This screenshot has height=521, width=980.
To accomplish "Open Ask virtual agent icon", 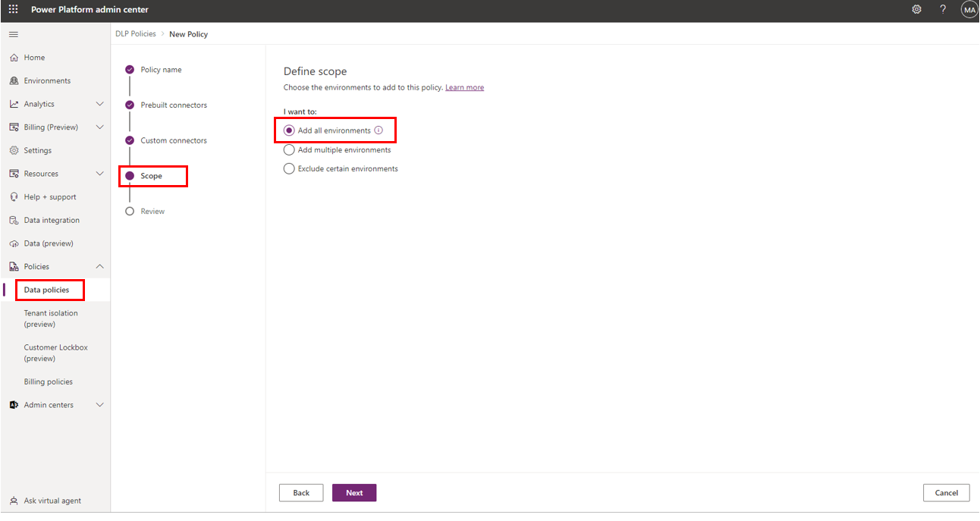I will click(14, 501).
